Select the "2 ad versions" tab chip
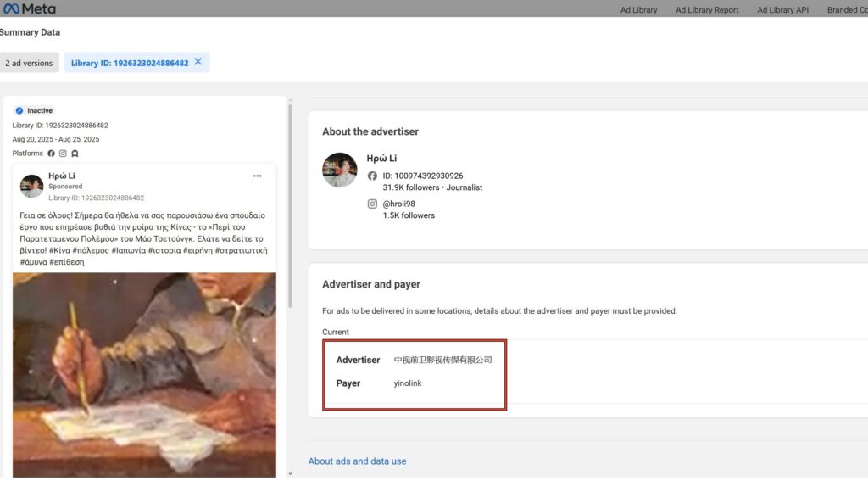Screen dimensions: 868x492 pyautogui.click(x=29, y=63)
